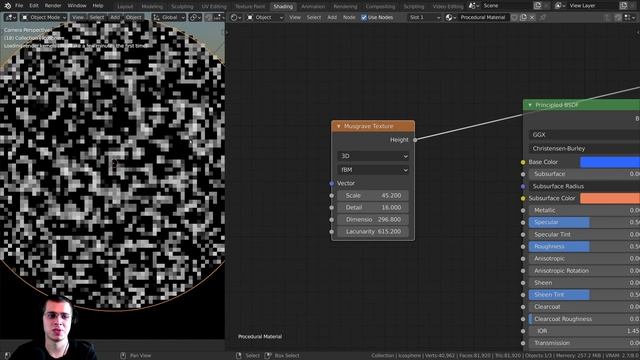Switch to the Animation workspace tab
This screenshot has height=360, width=640.
(x=313, y=7)
